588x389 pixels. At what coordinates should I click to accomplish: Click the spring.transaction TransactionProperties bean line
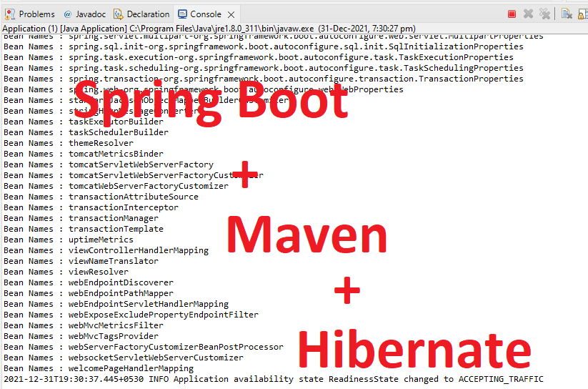(264, 79)
